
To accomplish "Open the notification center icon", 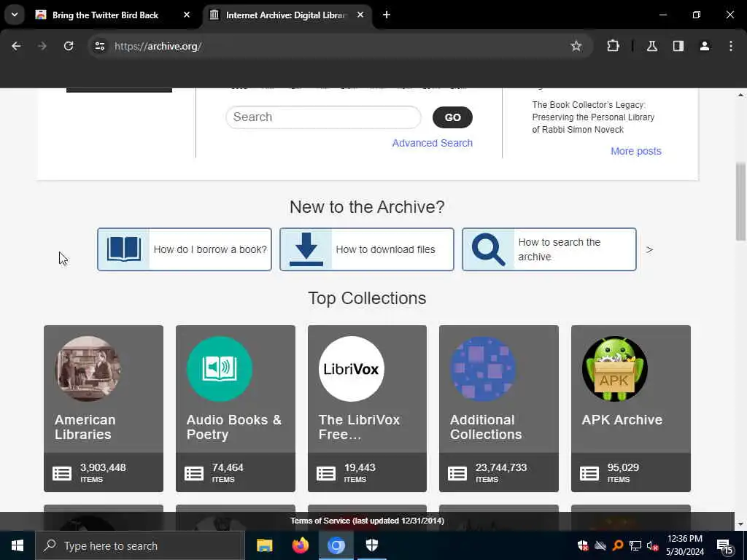I will click(x=724, y=545).
